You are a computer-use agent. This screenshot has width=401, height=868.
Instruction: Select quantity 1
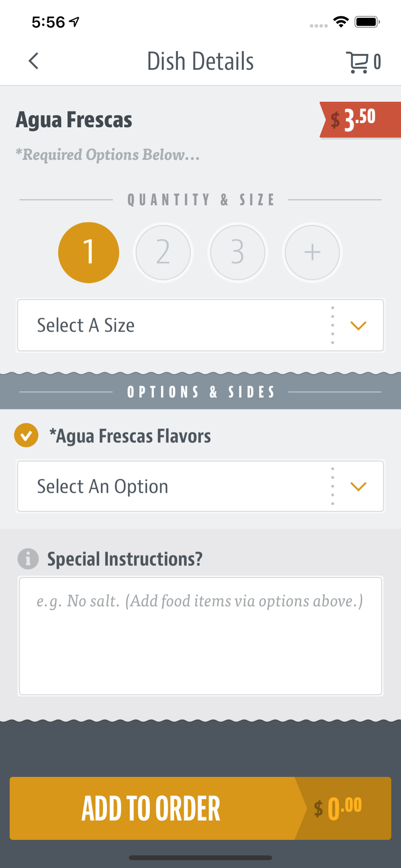point(89,253)
